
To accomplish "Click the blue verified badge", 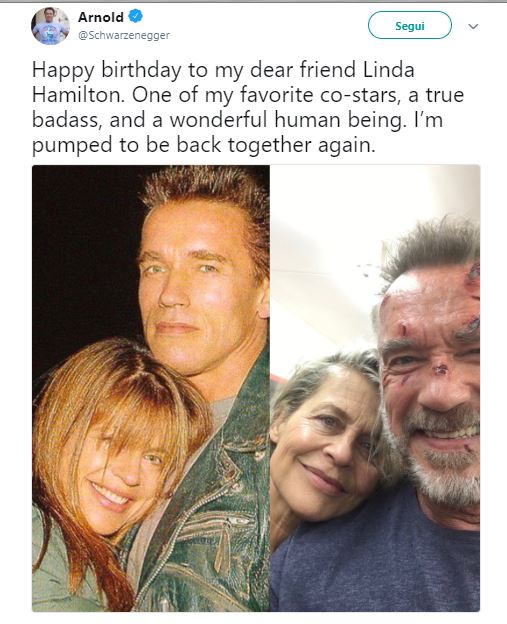I will coord(135,16).
